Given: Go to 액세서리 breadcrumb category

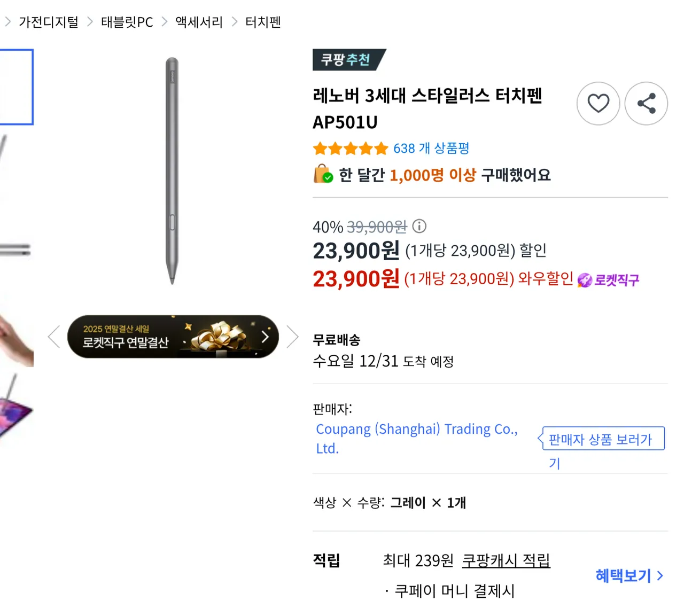Looking at the screenshot, I should point(199,22).
